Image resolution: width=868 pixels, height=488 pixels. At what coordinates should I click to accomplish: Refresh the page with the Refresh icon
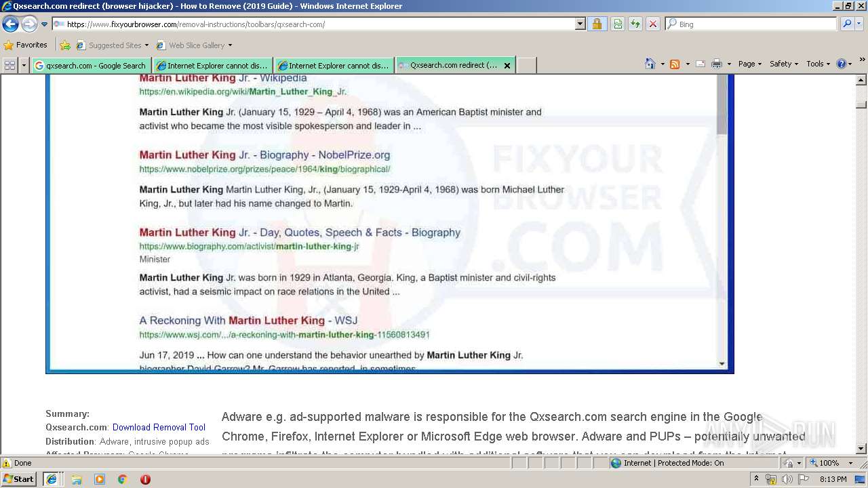[635, 24]
